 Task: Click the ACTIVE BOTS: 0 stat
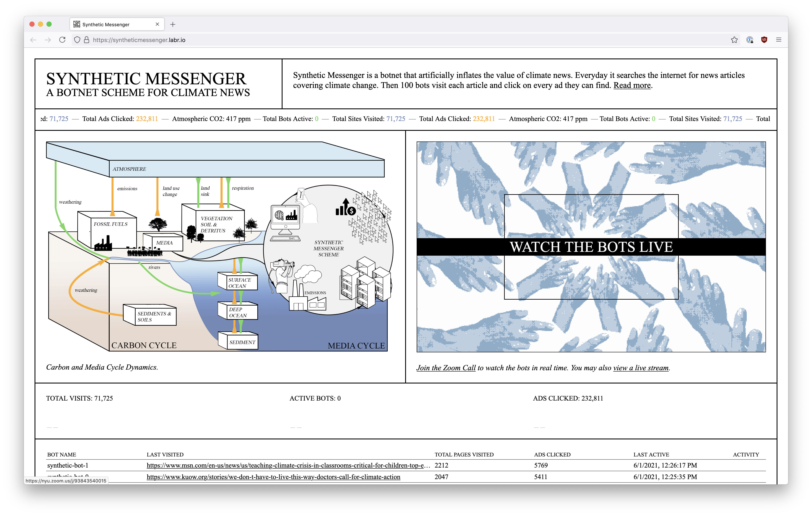315,398
